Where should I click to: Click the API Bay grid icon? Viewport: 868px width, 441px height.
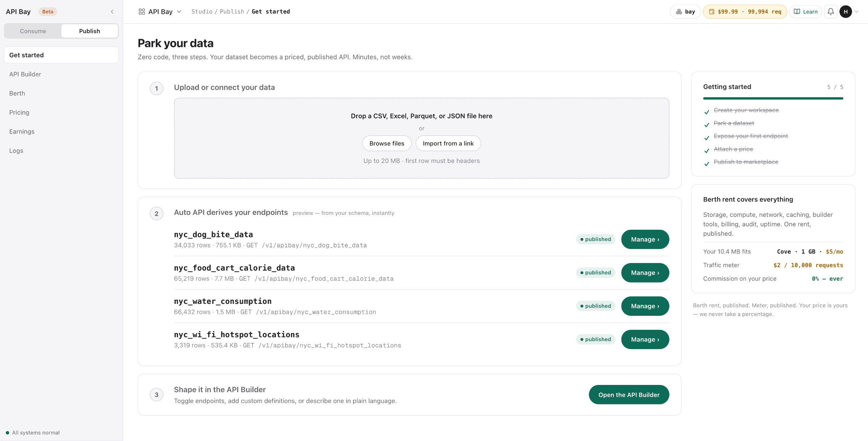coord(142,12)
